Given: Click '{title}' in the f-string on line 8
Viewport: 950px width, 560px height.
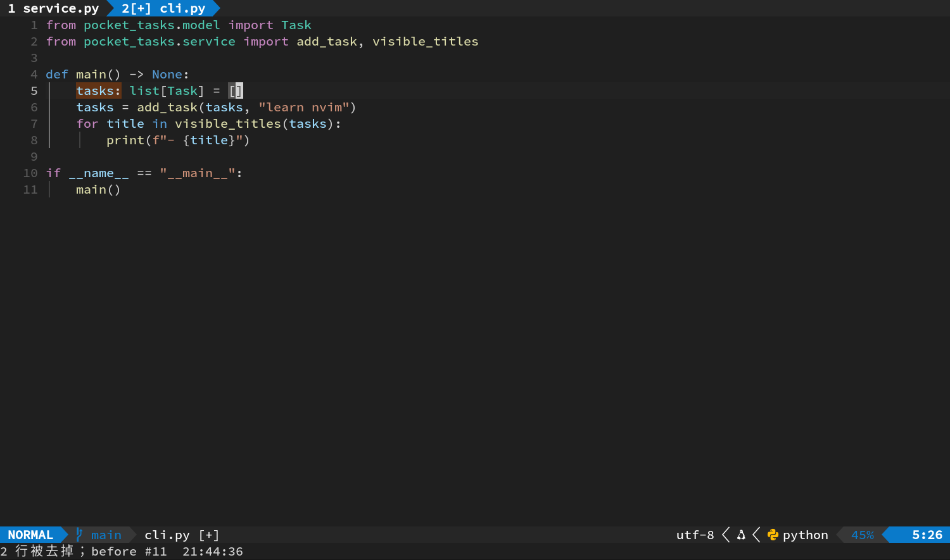Looking at the screenshot, I should pyautogui.click(x=209, y=140).
